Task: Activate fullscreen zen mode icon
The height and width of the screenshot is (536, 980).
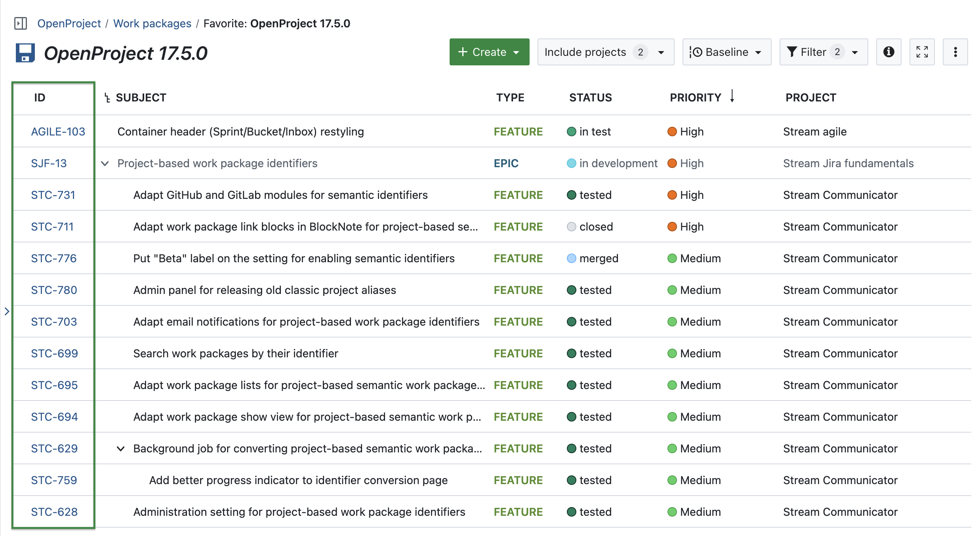Action: [922, 52]
